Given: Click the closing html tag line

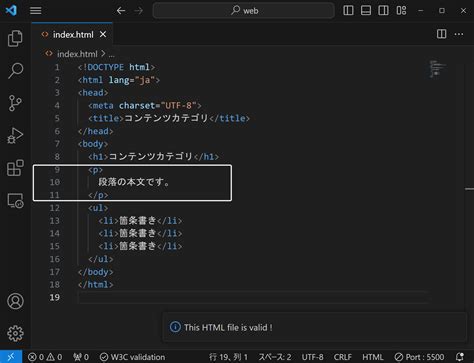Looking at the screenshot, I should point(95,284).
